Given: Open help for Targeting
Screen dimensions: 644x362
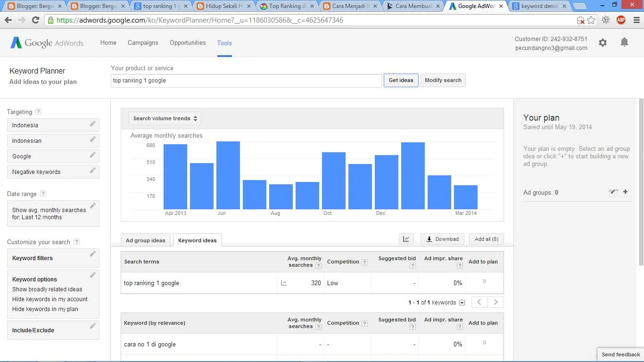Looking at the screenshot, I should click(x=39, y=112).
